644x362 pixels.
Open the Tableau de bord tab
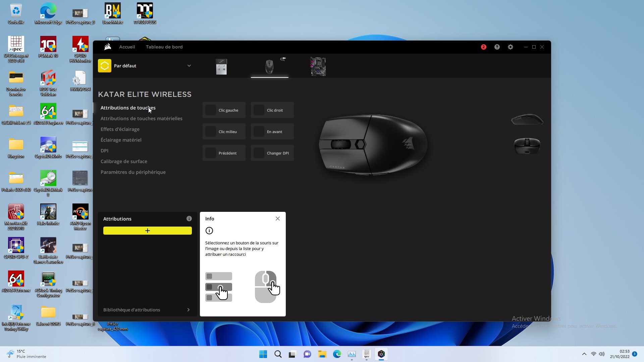pyautogui.click(x=164, y=47)
